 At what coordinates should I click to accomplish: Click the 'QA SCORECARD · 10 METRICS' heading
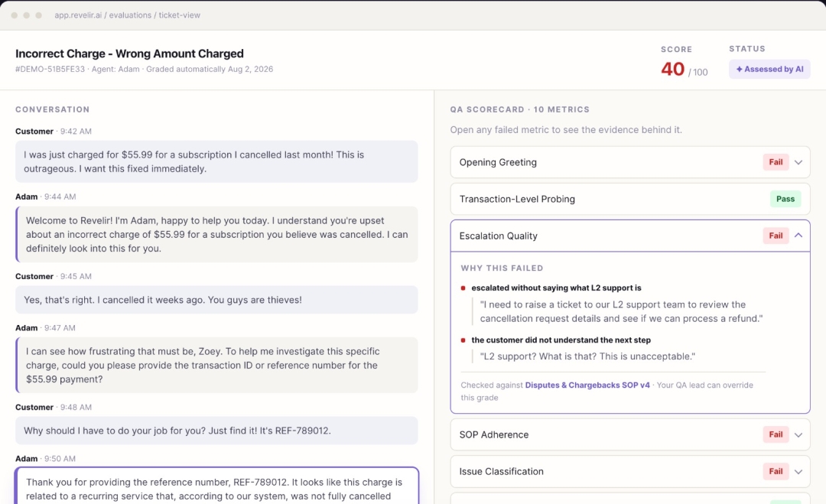point(519,109)
